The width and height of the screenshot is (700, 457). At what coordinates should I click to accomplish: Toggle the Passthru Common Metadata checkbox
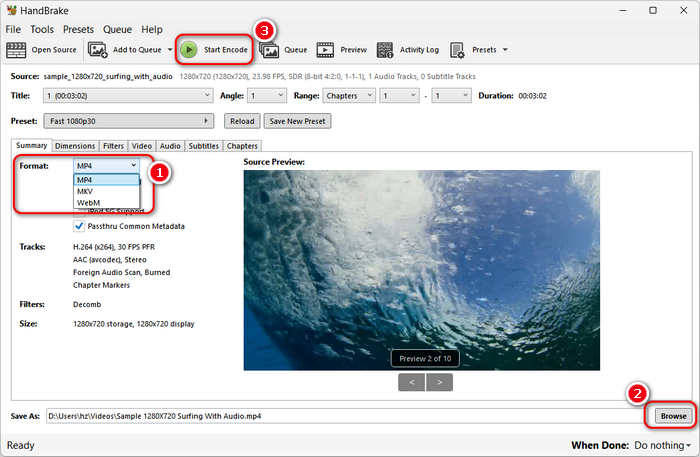[79, 226]
